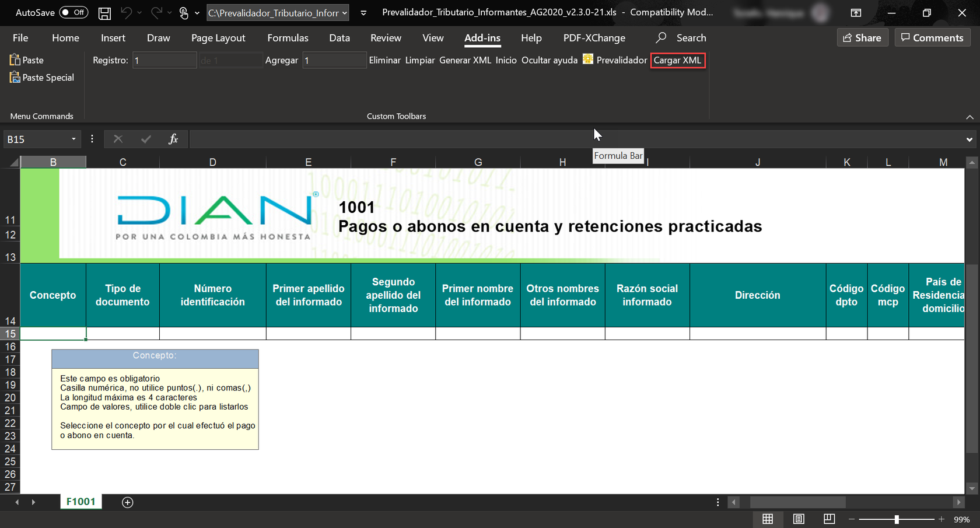980x528 pixels.
Task: Switch to the Home tab
Action: [65, 38]
